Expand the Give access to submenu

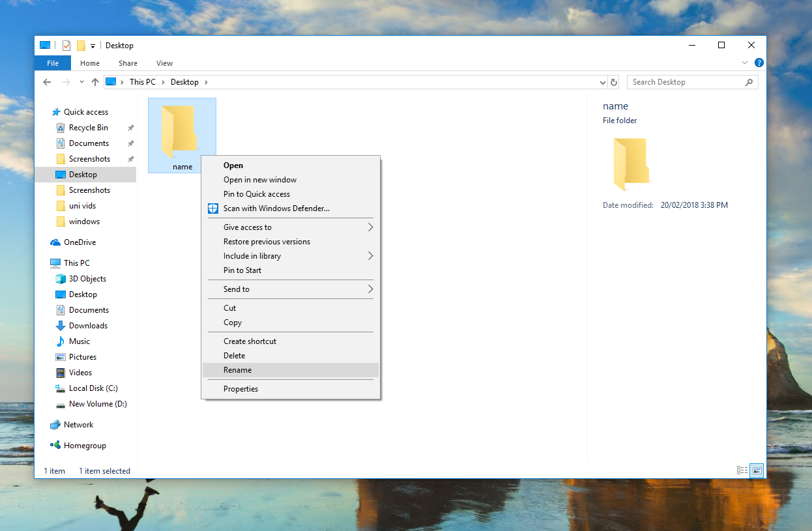click(290, 227)
